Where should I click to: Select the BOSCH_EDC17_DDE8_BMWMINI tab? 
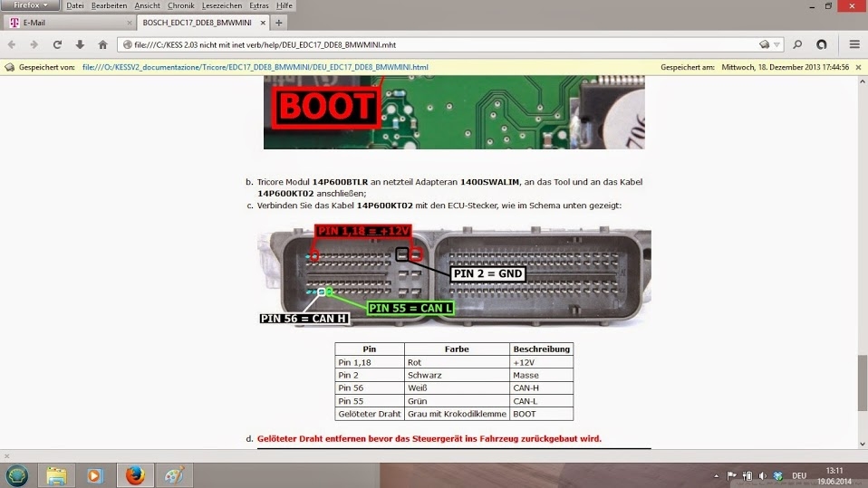click(x=203, y=23)
